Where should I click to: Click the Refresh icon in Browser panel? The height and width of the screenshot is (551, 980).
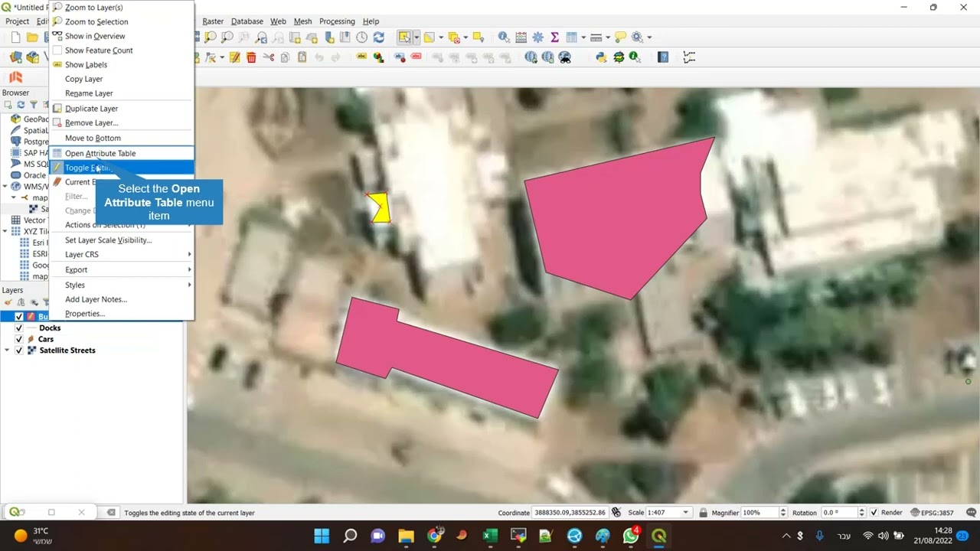click(x=21, y=105)
